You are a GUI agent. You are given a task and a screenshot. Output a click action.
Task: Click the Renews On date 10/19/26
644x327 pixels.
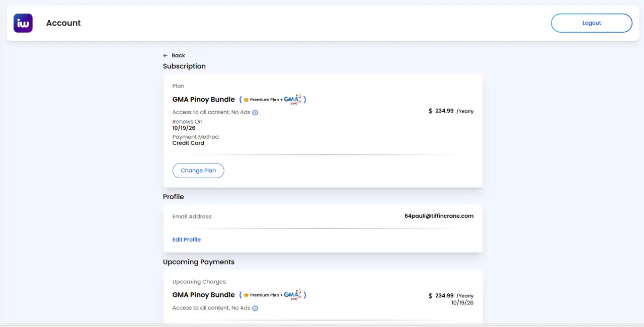pos(184,128)
